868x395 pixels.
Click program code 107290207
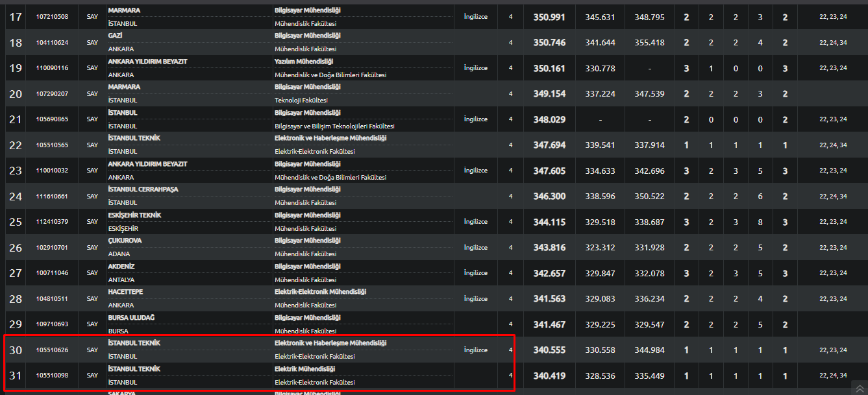(53, 93)
